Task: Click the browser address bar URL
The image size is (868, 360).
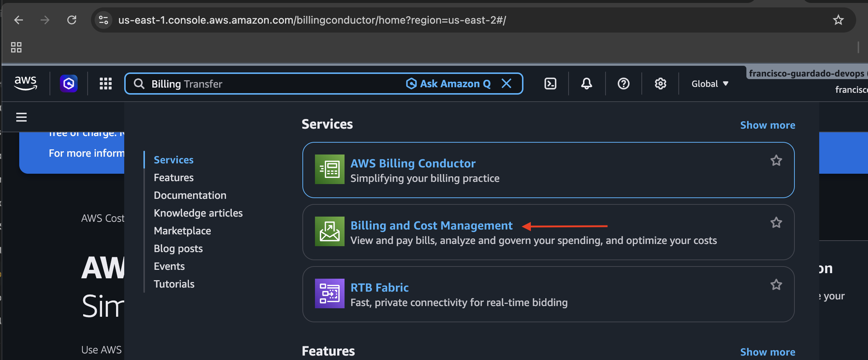Action: pos(312,20)
